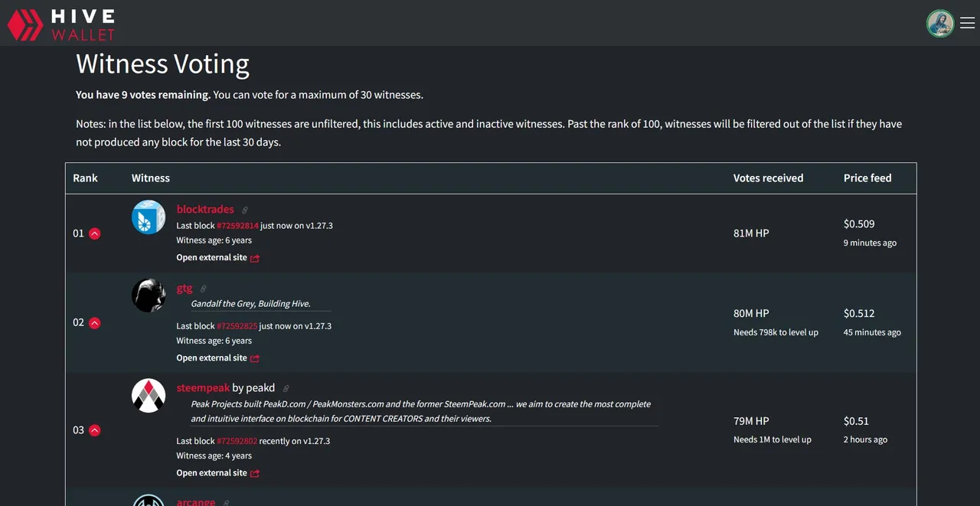Screen dimensions: 980x506
Task: Click the external link icon in the gtg row
Action: [255, 358]
